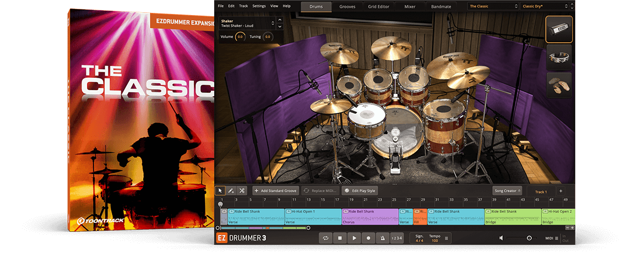This screenshot has height=262, width=644.
Task: Select the shaker instrument thumbnail
Action: click(x=559, y=30)
